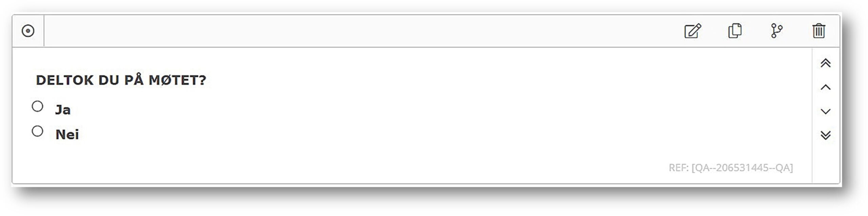This screenshot has width=868, height=216.
Task: Click the Nei answer label
Action: click(67, 134)
